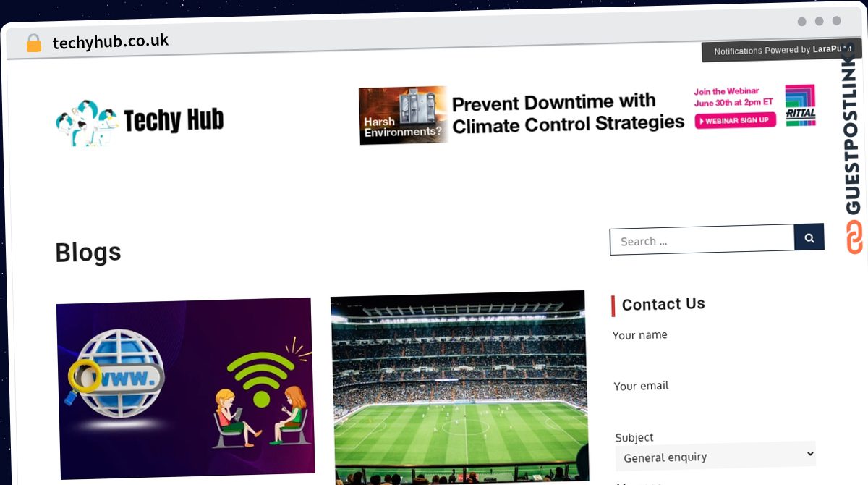Open the Subject dropdown showing General enquiry
Screen dimensions: 868x485
tap(716, 457)
